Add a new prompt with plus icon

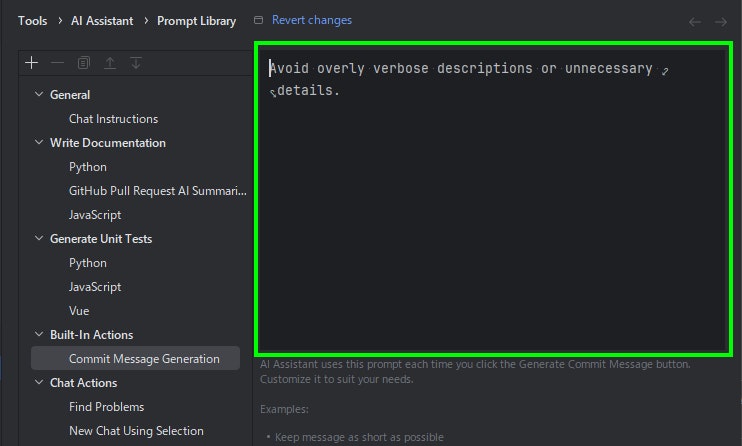click(x=31, y=62)
